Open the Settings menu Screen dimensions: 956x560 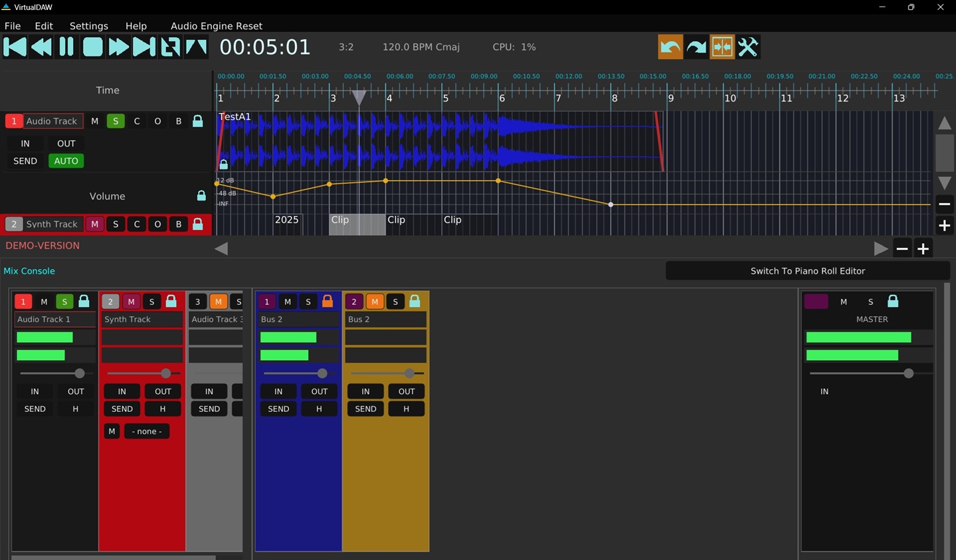(x=88, y=26)
